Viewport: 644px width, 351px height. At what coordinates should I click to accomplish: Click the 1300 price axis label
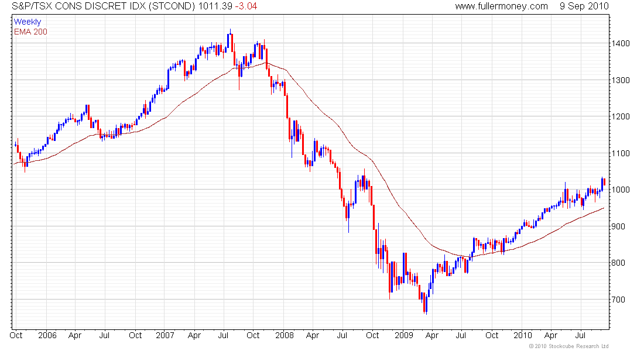(620, 80)
